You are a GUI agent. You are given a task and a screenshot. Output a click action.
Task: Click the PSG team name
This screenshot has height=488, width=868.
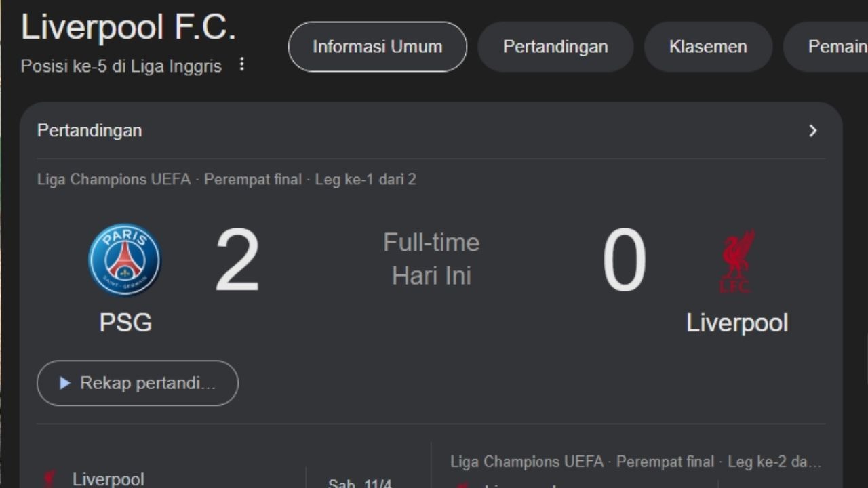125,322
